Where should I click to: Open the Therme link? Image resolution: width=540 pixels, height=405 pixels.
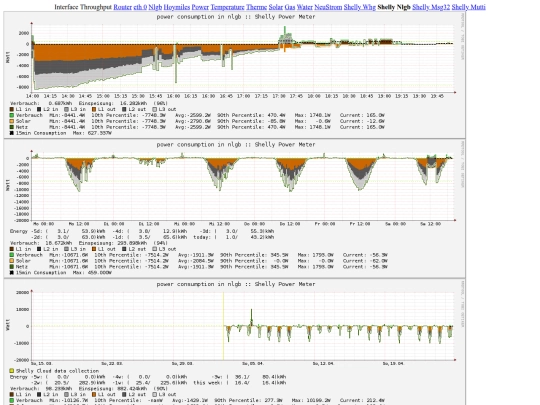tap(257, 7)
